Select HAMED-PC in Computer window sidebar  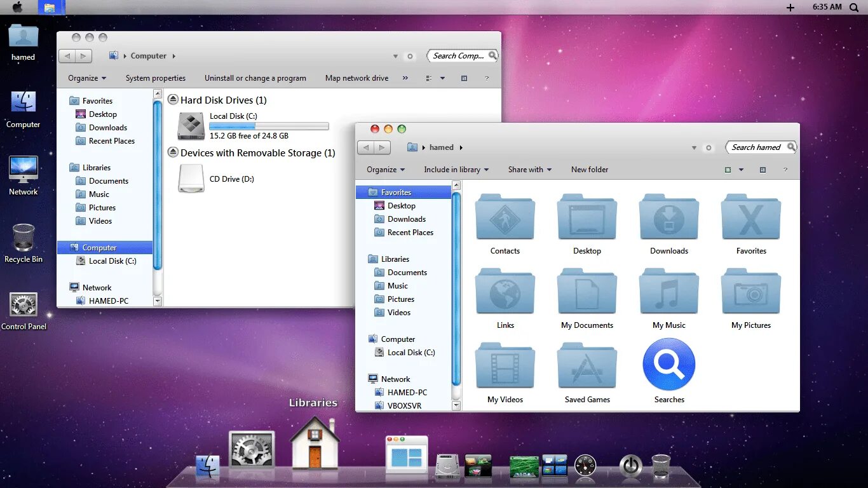click(x=109, y=301)
